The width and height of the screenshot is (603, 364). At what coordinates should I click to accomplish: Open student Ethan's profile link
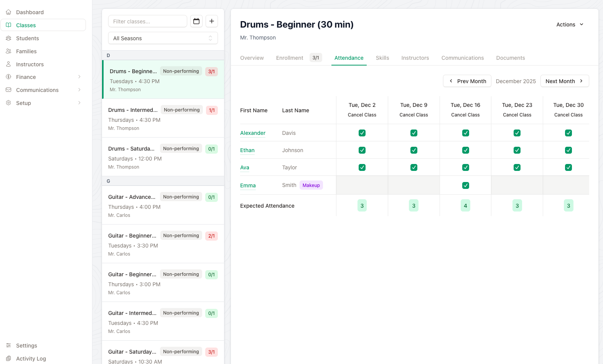247,150
